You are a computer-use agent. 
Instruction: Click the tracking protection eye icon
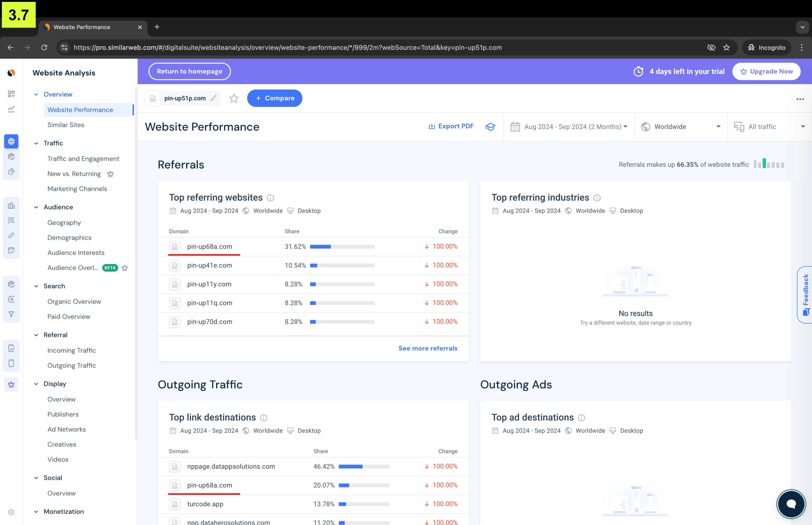[x=711, y=47]
